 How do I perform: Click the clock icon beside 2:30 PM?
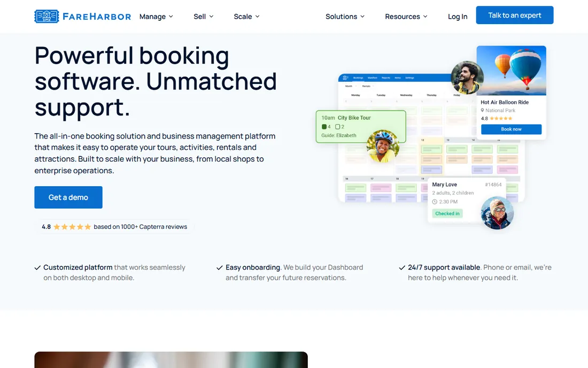coord(435,202)
